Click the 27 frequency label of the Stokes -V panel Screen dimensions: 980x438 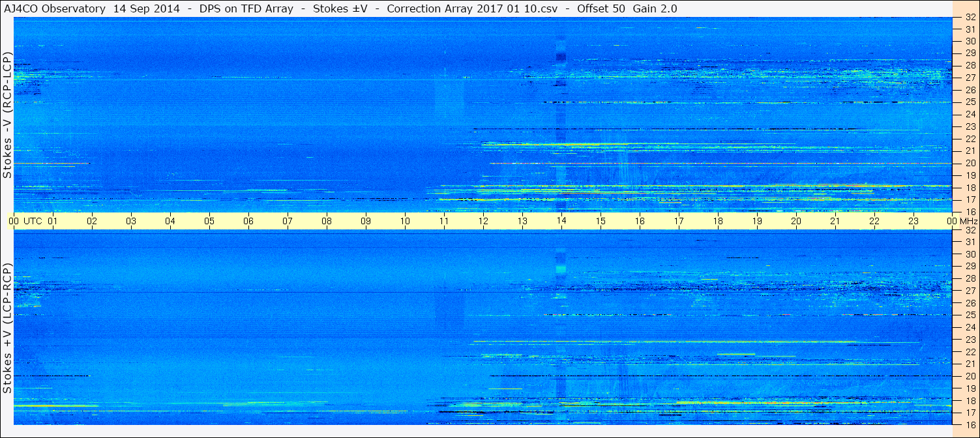coord(970,78)
